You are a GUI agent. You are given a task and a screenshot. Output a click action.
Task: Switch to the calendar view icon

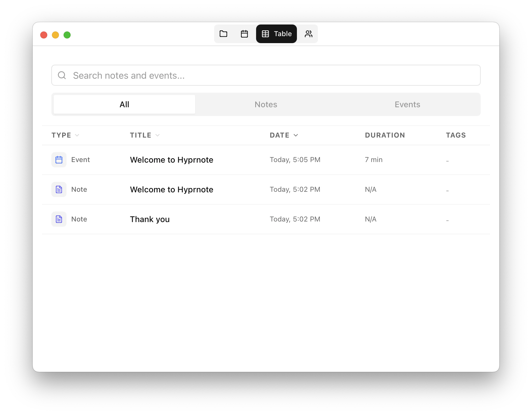244,34
